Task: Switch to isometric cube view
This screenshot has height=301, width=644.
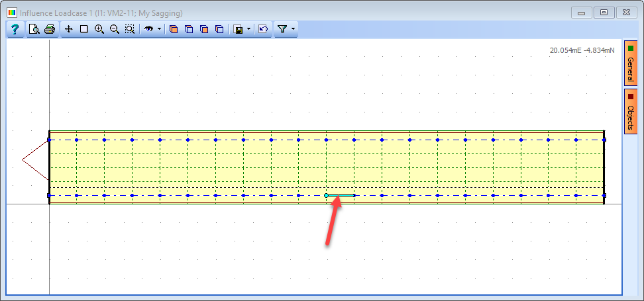Action: (x=174, y=30)
